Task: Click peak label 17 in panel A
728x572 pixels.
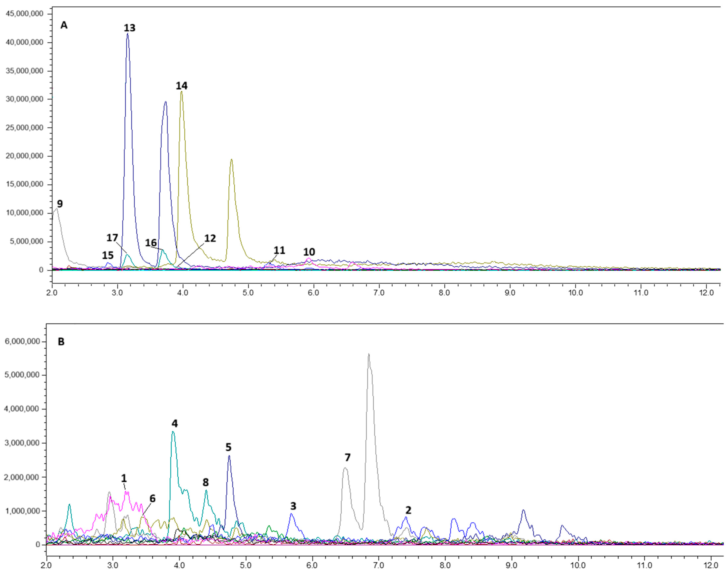Action: point(112,238)
